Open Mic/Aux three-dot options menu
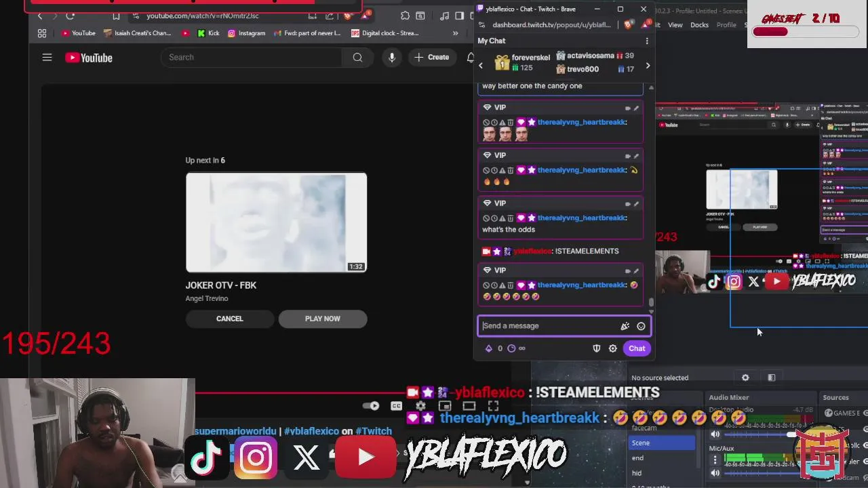Viewport: 868px width, 488px height. coord(715,460)
